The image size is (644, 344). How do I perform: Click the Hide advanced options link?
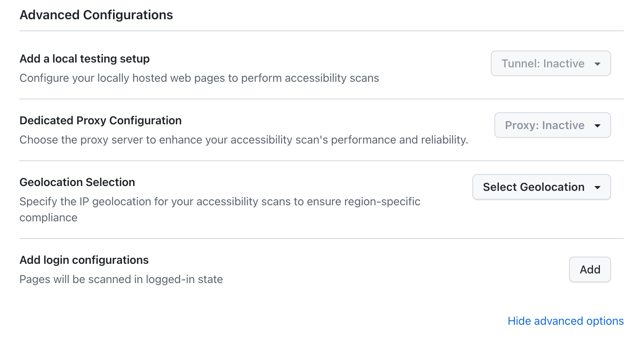565,321
